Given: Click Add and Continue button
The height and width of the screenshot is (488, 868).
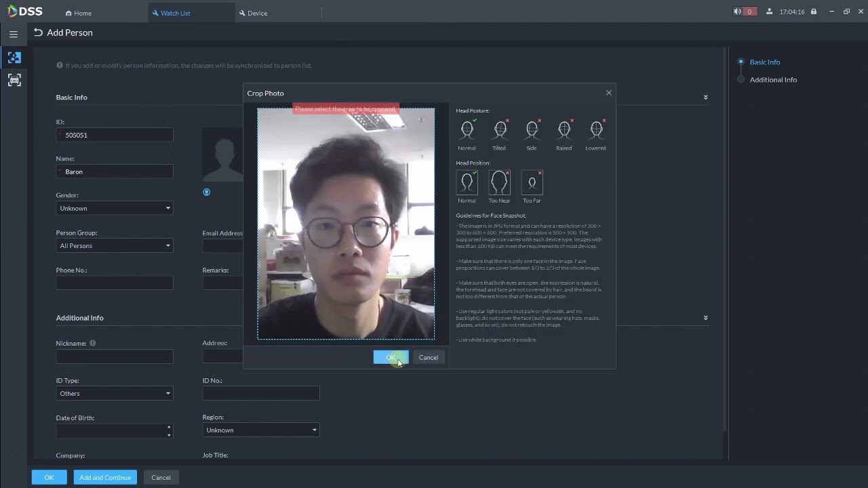Looking at the screenshot, I should coord(105,477).
